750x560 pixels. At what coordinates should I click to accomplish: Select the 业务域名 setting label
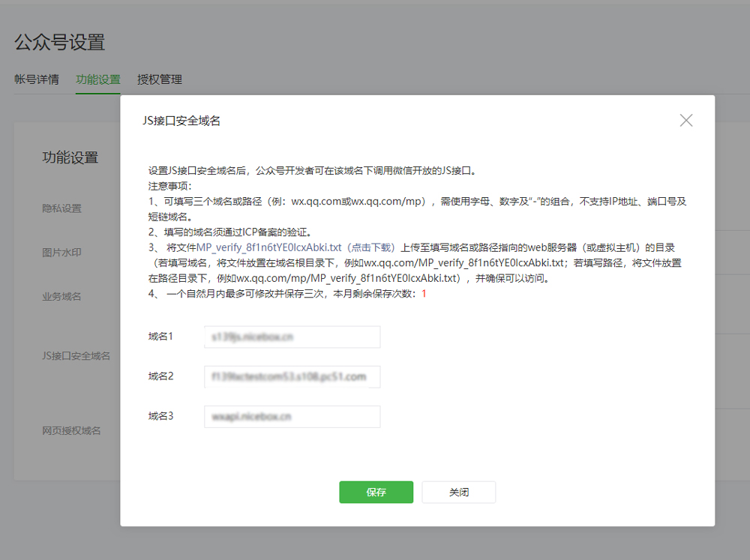click(61, 296)
